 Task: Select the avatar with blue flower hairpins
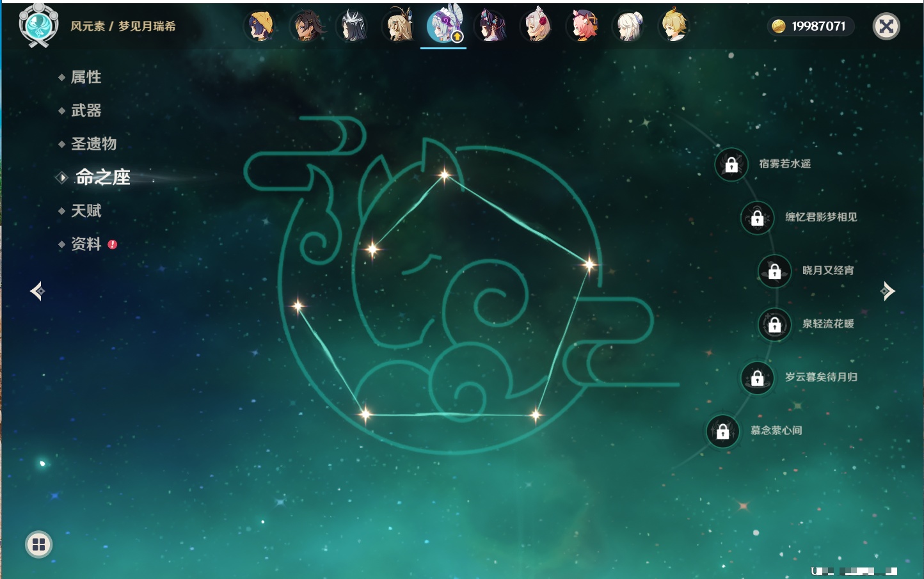point(491,26)
